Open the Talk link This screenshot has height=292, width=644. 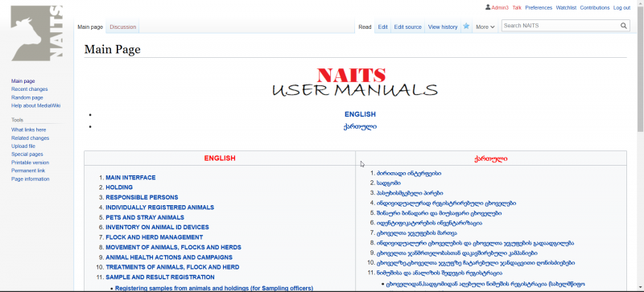pos(517,8)
